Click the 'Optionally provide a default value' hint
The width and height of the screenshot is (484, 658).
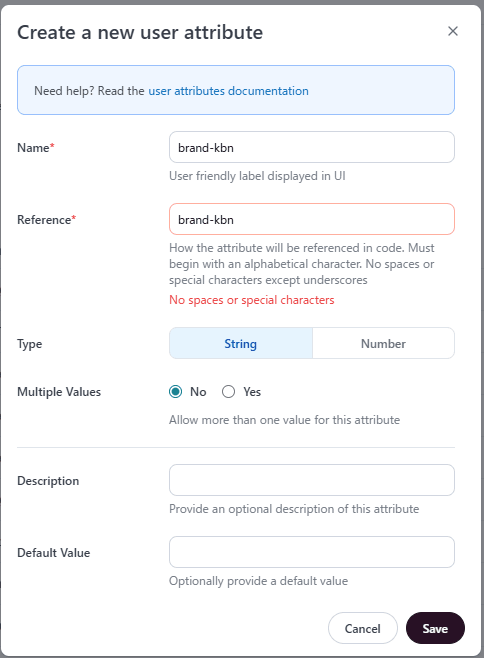(x=259, y=581)
